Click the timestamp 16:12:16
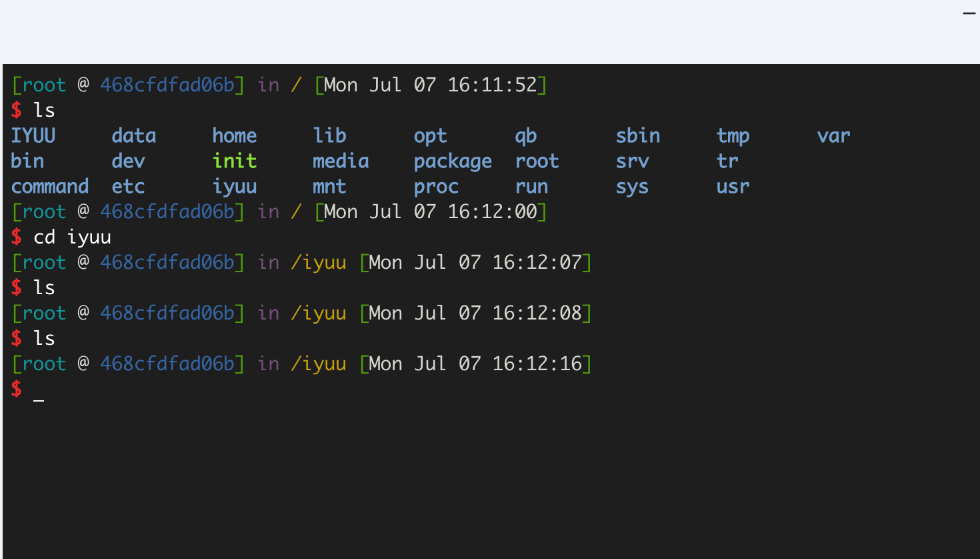 tap(537, 364)
